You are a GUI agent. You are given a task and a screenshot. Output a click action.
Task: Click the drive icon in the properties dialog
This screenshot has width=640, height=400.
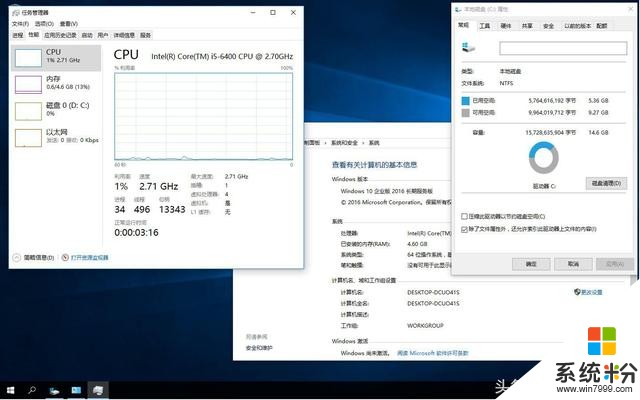468,47
